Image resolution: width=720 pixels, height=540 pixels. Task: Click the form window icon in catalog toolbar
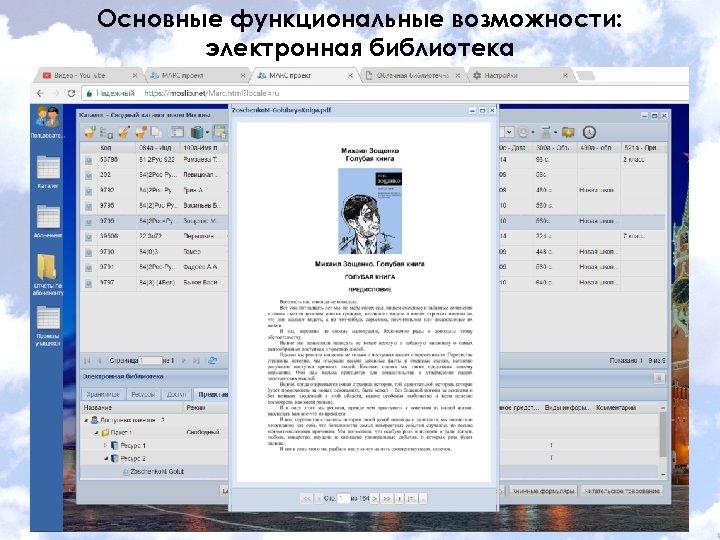(177, 132)
